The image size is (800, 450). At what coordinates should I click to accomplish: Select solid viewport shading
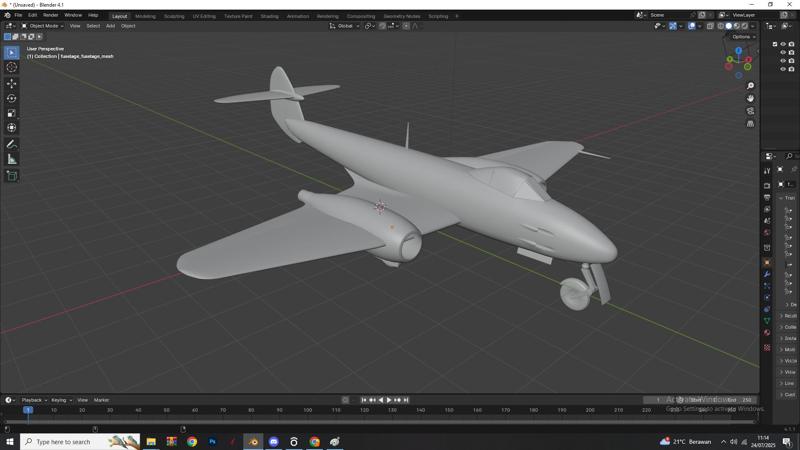[729, 26]
